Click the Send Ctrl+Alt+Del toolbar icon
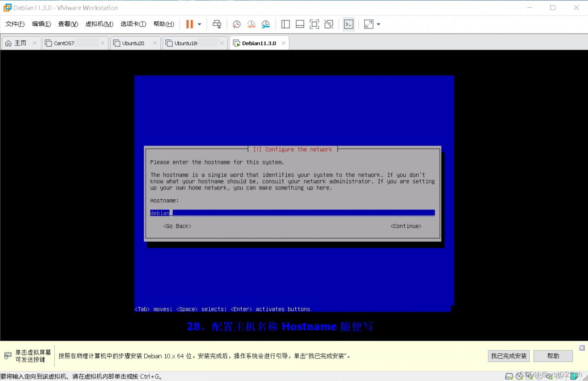588x381 pixels. [x=217, y=24]
